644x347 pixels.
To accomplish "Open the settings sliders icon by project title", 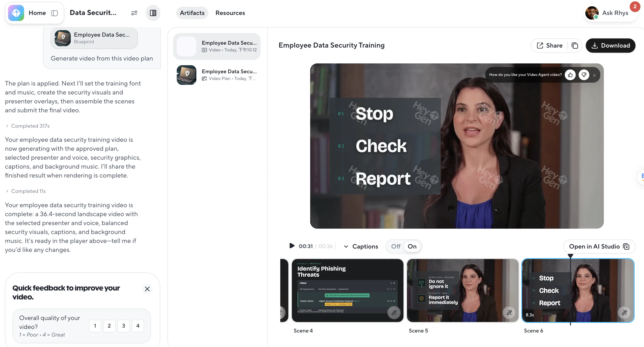I will click(134, 13).
